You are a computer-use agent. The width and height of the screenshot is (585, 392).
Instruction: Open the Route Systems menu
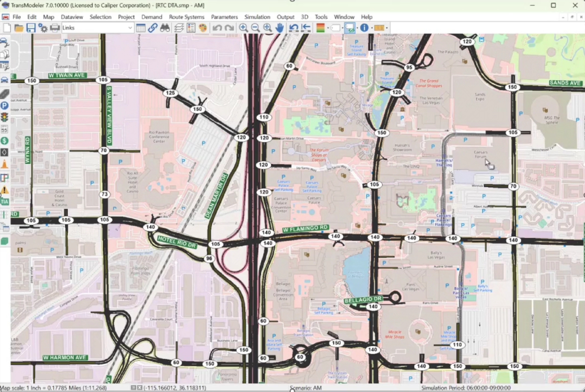[x=187, y=17]
